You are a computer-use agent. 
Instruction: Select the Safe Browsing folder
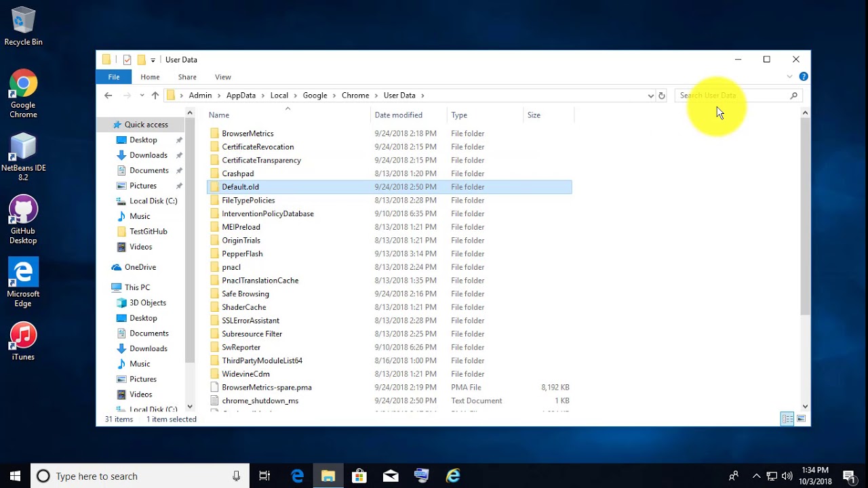click(245, 293)
